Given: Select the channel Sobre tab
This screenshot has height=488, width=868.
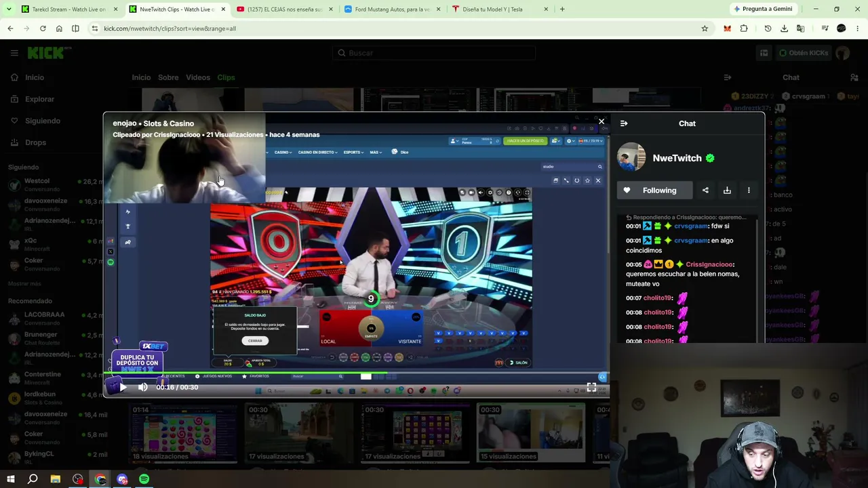Looking at the screenshot, I should [168, 77].
